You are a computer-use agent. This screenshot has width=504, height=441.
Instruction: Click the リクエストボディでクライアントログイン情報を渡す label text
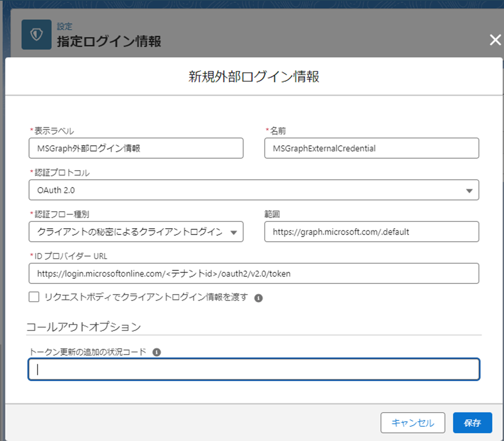point(146,297)
